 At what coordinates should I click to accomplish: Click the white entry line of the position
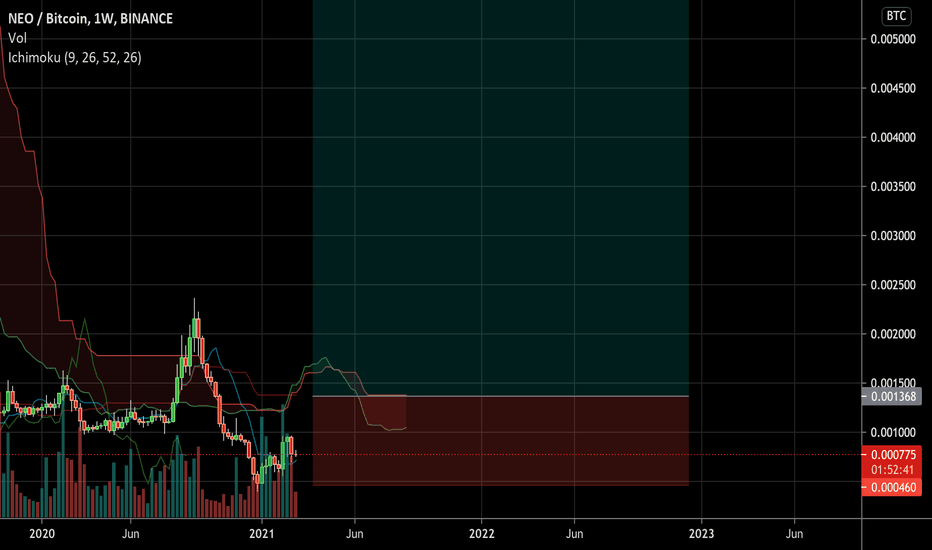(500, 396)
